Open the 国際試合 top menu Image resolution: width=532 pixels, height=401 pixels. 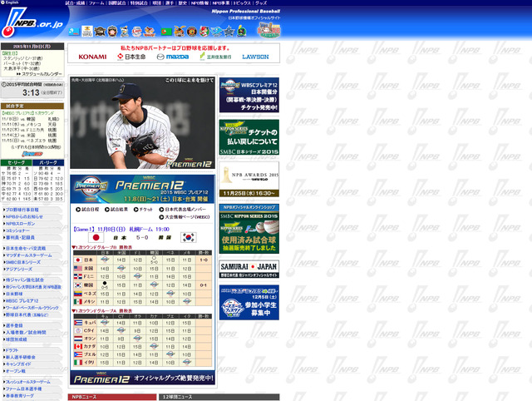[x=117, y=2]
